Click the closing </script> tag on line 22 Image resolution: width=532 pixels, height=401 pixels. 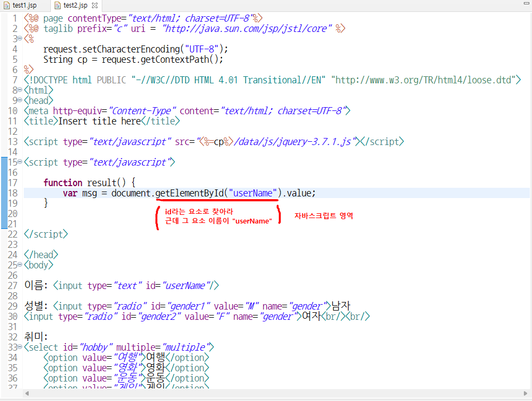pos(46,234)
